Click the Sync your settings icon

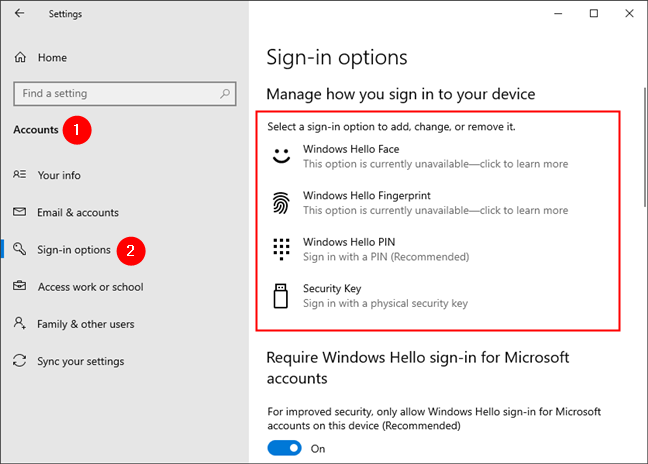click(x=20, y=361)
